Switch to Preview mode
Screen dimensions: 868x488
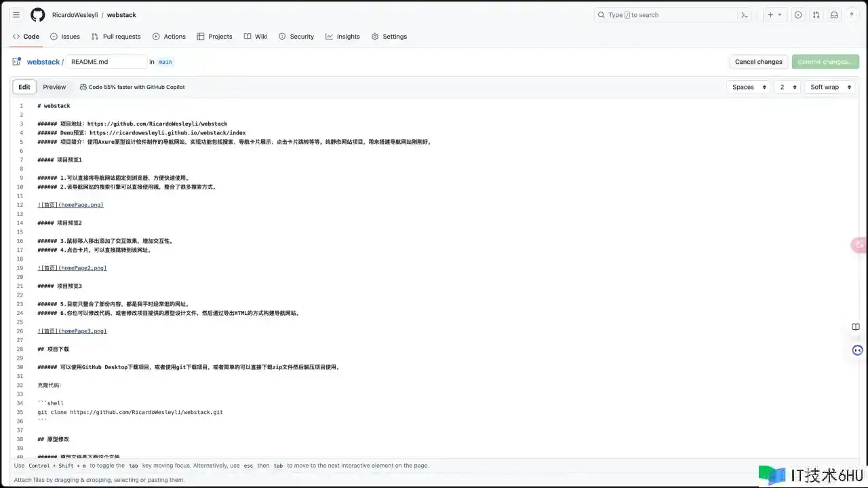tap(54, 87)
